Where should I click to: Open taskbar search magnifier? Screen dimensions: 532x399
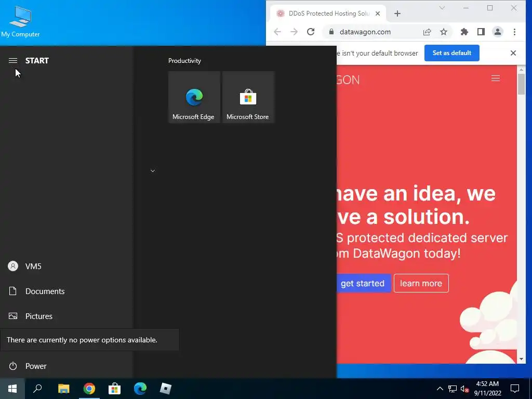(37, 389)
